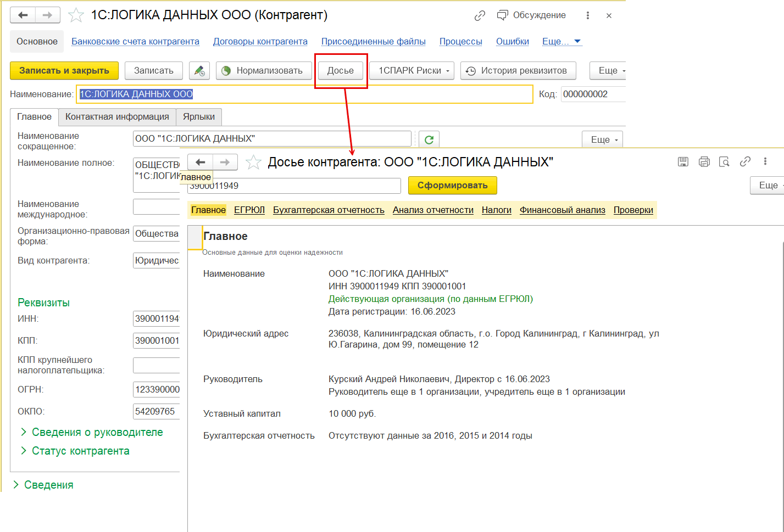
Task: Open Еще dropdown beside refresh icon
Action: [603, 139]
